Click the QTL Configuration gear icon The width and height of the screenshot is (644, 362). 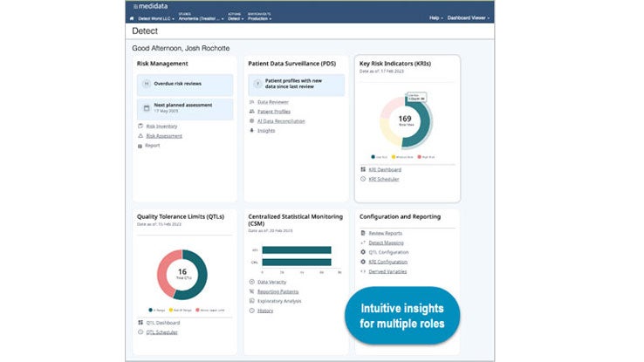click(x=363, y=252)
